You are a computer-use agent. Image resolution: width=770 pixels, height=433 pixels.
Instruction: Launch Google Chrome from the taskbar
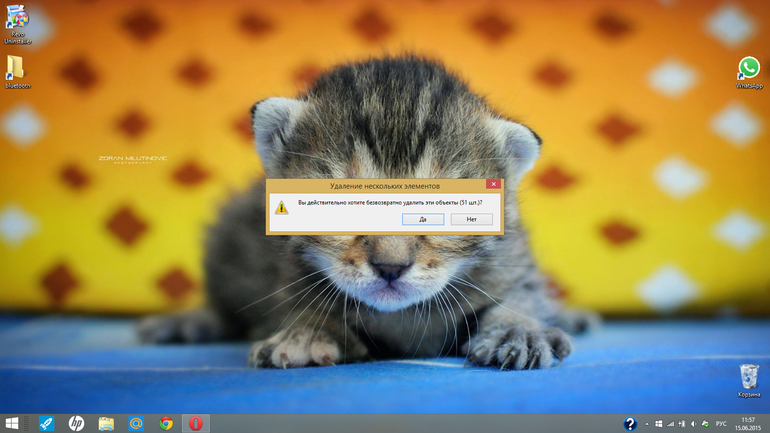(166, 423)
